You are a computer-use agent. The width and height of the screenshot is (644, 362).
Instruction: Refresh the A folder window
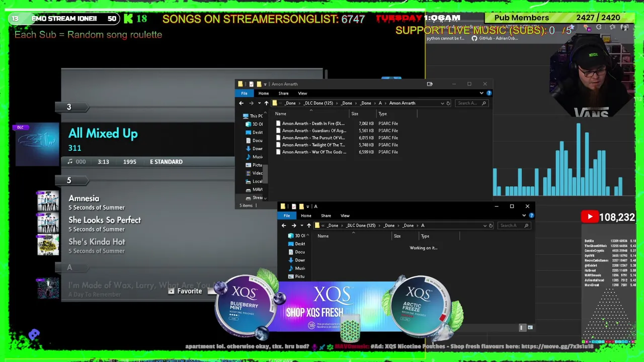491,225
